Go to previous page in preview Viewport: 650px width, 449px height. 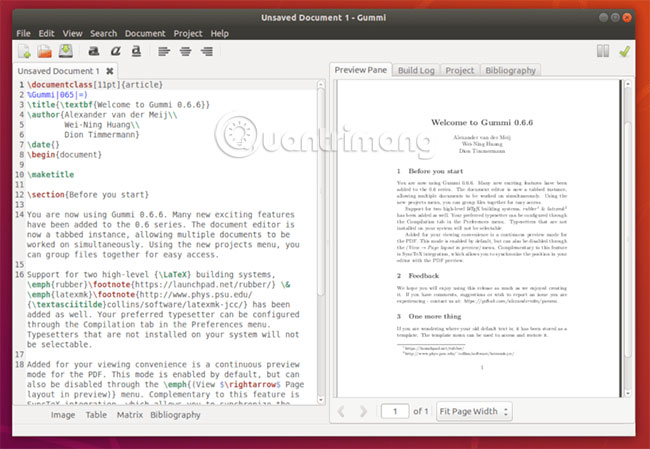[341, 411]
